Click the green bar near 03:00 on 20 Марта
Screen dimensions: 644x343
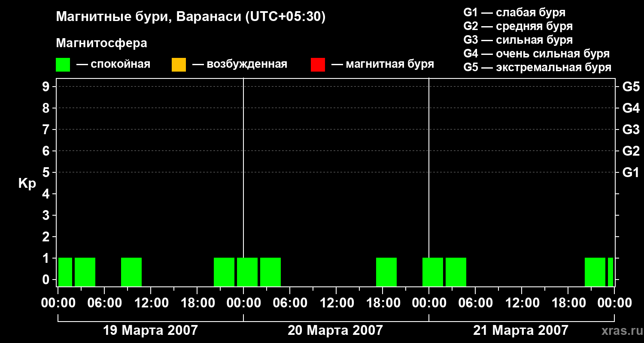point(270,272)
